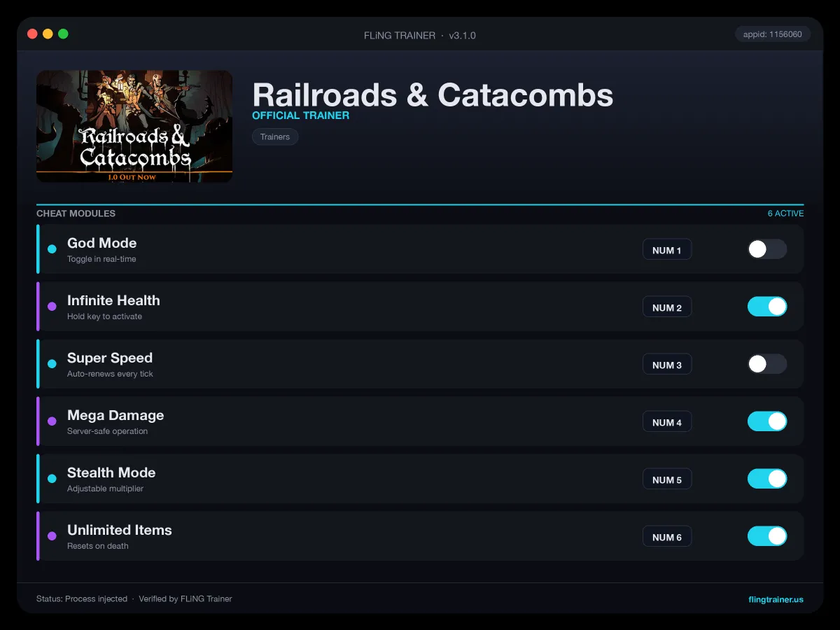The width and height of the screenshot is (840, 630).
Task: Turn off the Stealth Mode toggle
Action: click(x=767, y=479)
